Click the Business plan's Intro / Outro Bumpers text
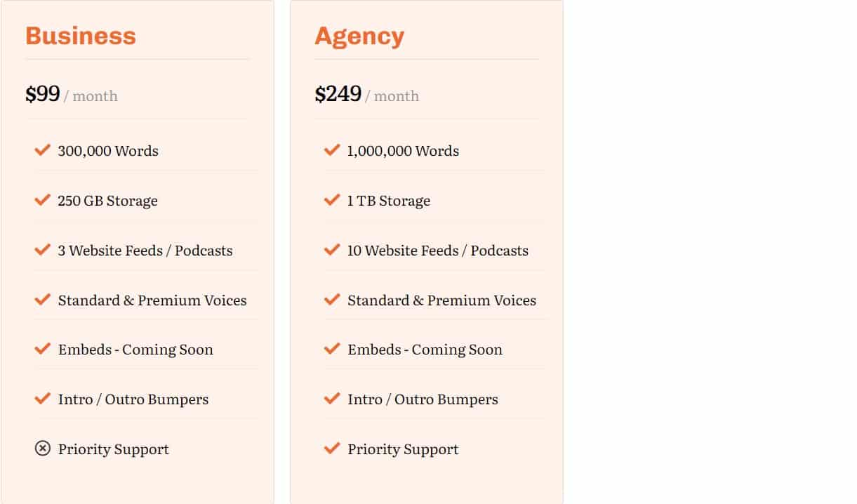 tap(133, 399)
